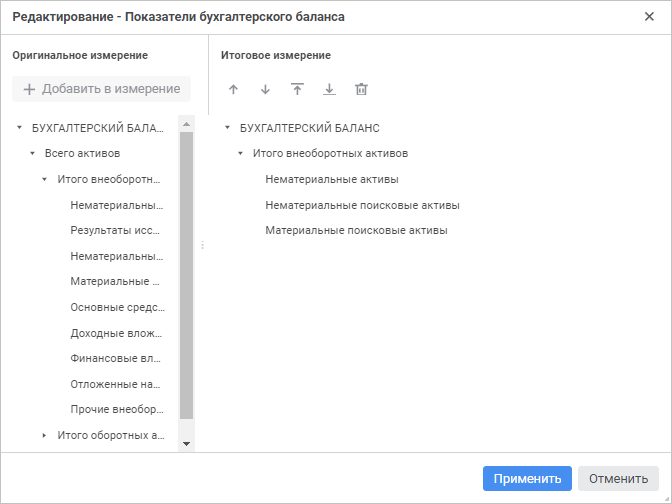Click the move down arrow icon
The image size is (672, 504).
point(265,89)
